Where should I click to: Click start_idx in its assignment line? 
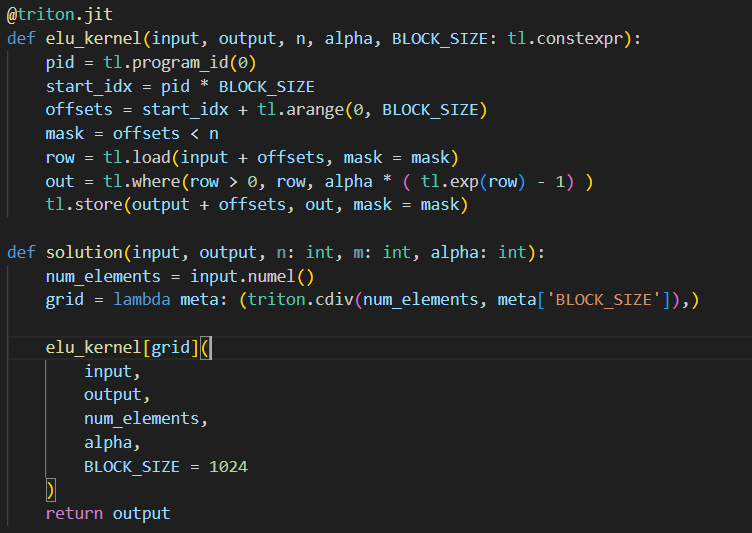pyautogui.click(x=89, y=86)
